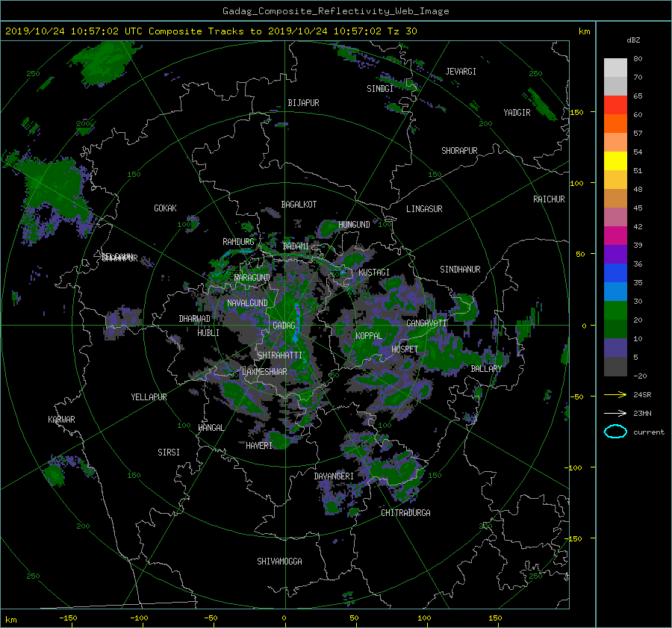Click the YELLAPUR town label
This screenshot has width=672, height=628.
click(149, 397)
